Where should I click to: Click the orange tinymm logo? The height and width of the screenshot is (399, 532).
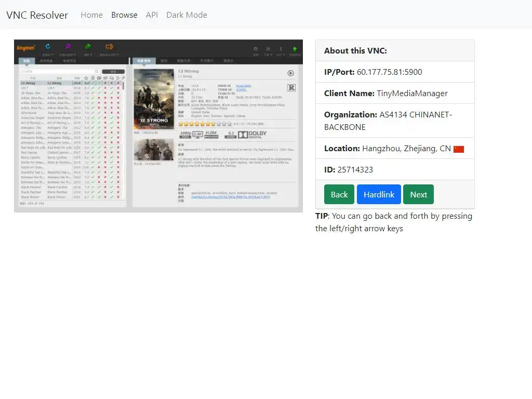(26, 48)
